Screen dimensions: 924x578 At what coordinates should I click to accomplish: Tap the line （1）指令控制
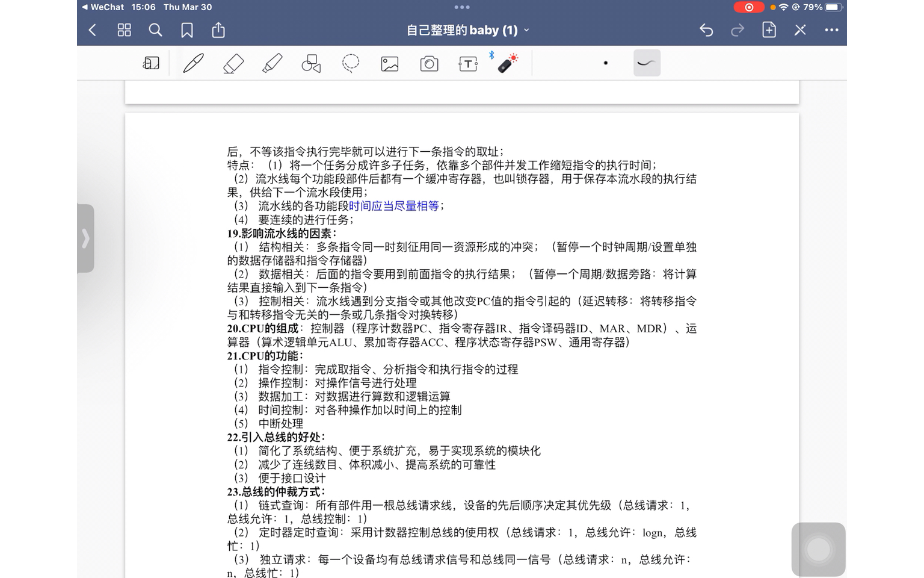pos(374,369)
